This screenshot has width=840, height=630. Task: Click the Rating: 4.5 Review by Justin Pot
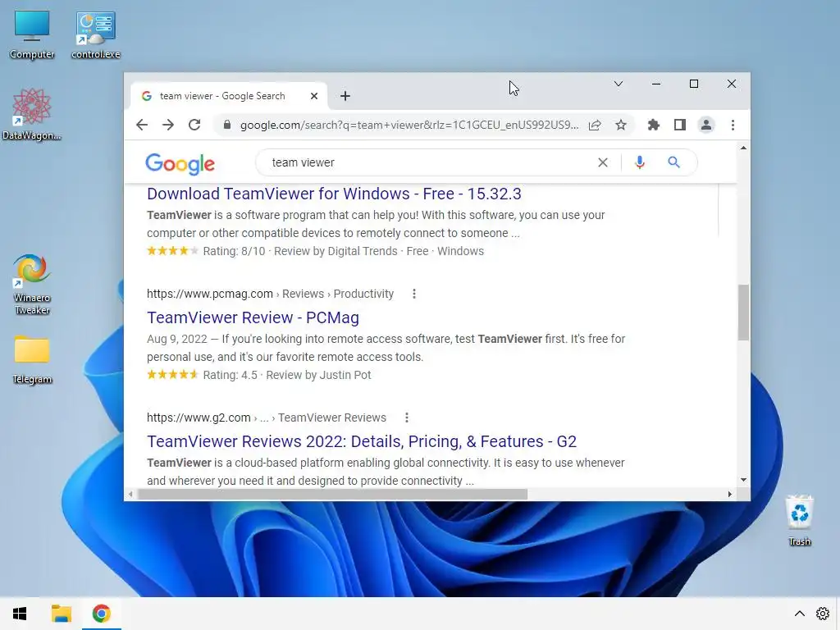(286, 374)
